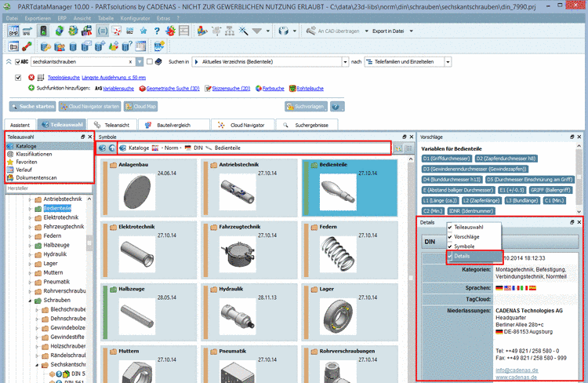Switch Symbole panel to list view icon
588x383 pixels.
[x=408, y=148]
